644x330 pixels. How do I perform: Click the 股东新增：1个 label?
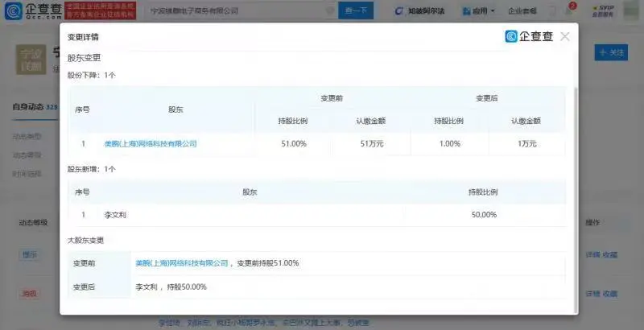pyautogui.click(x=92, y=169)
